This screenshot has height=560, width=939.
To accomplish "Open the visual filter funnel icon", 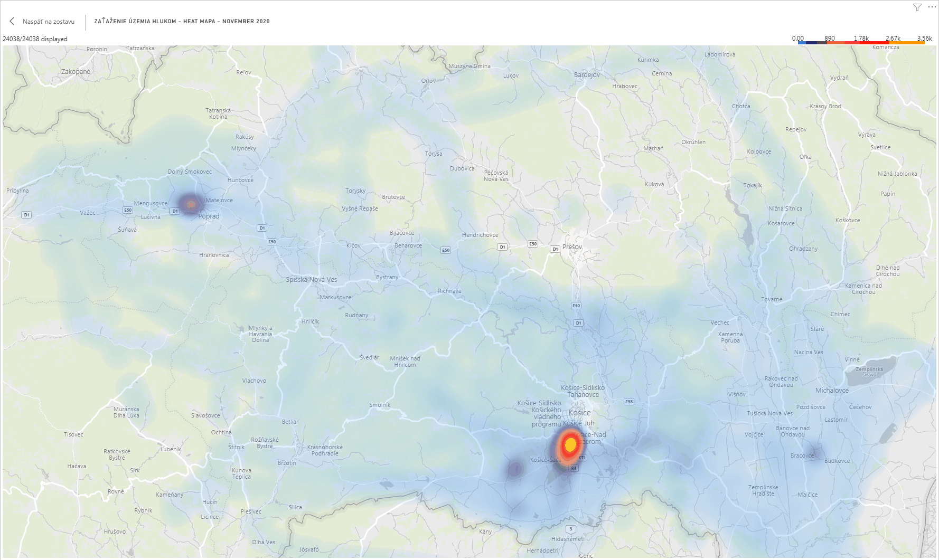I will tap(917, 7).
